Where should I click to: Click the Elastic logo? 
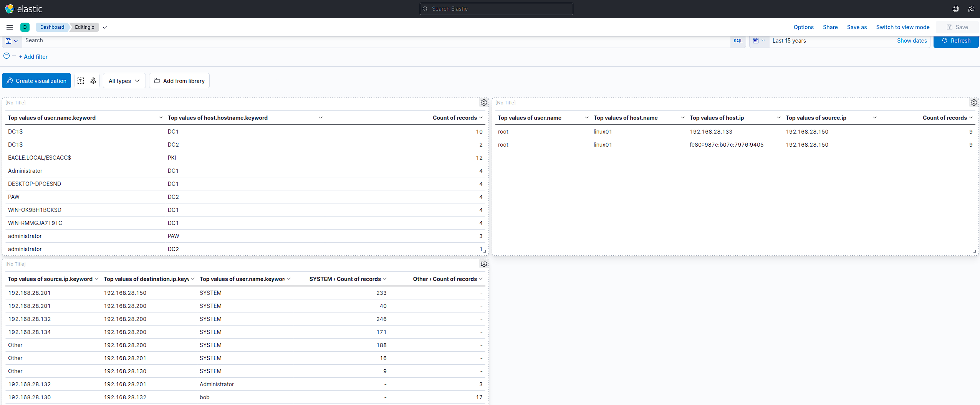[x=23, y=9]
